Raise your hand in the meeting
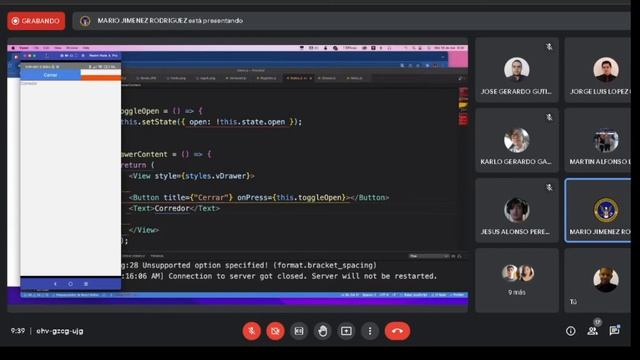 [322, 331]
